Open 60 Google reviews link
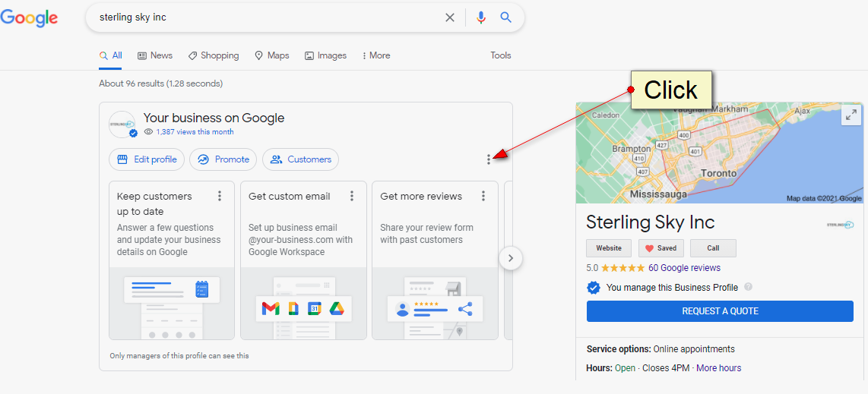Screen dimensions: 868x394 point(684,268)
